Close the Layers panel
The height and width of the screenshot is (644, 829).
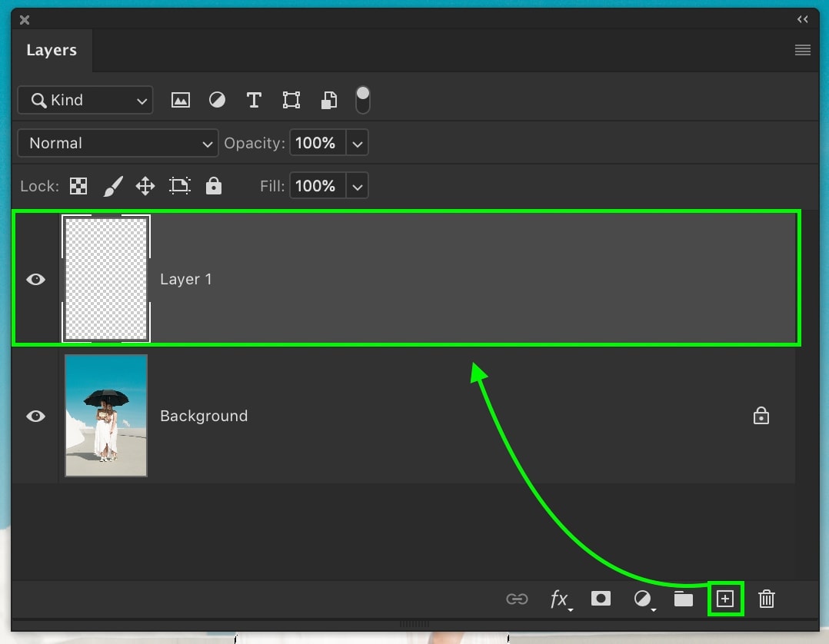[25, 20]
